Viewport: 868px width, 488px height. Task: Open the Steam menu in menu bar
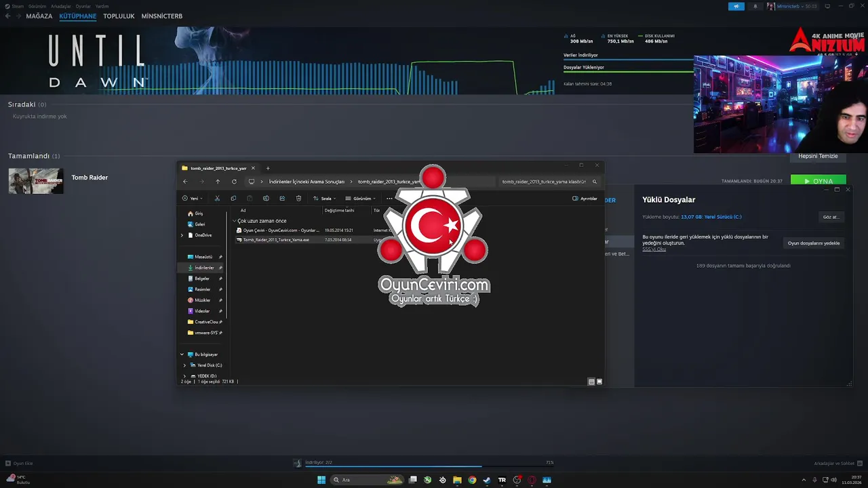pyautogui.click(x=18, y=6)
